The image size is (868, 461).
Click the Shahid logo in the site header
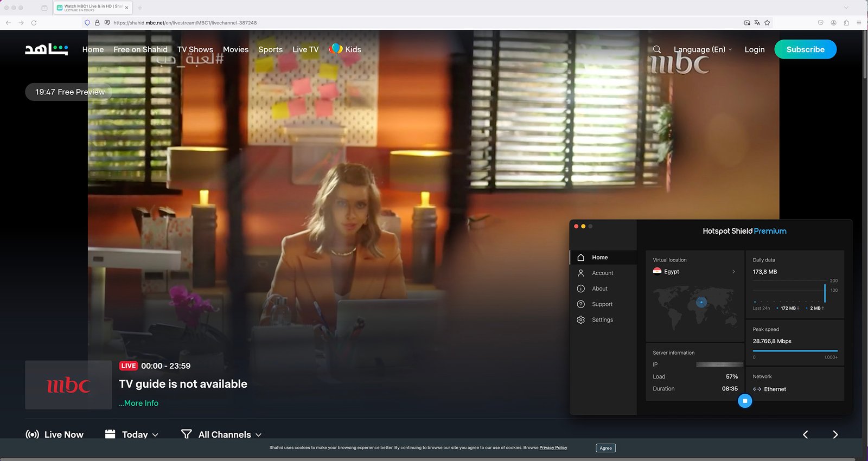coord(47,49)
